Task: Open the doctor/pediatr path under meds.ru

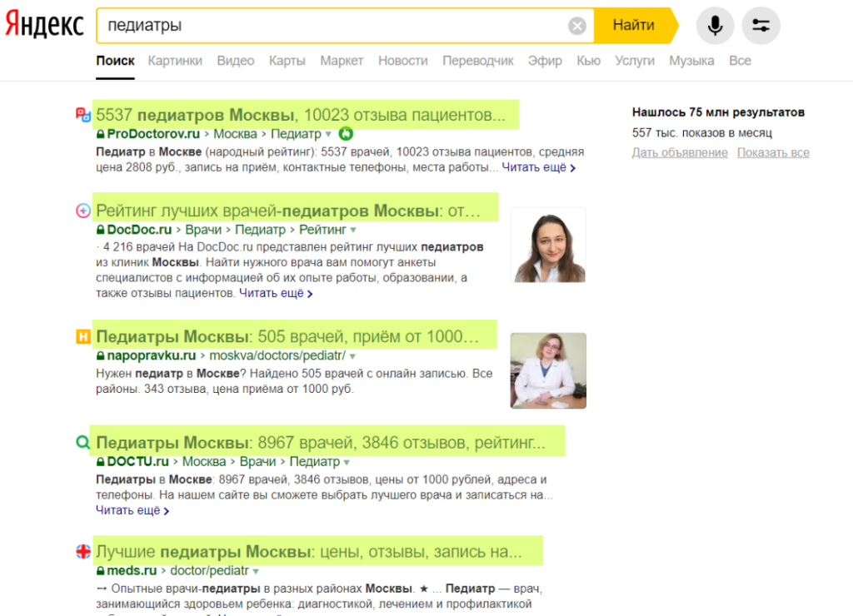Action: pyautogui.click(x=209, y=571)
